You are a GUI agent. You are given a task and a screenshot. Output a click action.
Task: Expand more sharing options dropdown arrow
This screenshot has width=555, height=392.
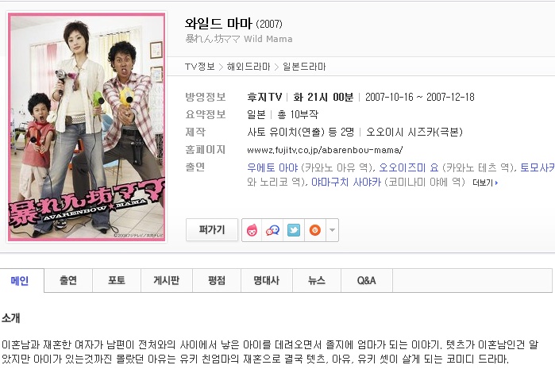(332, 230)
